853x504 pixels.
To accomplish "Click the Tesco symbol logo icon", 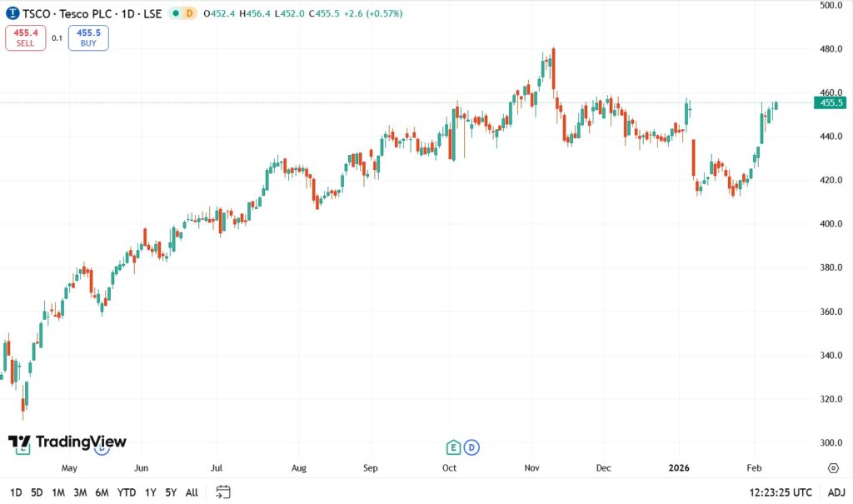I will (12, 13).
